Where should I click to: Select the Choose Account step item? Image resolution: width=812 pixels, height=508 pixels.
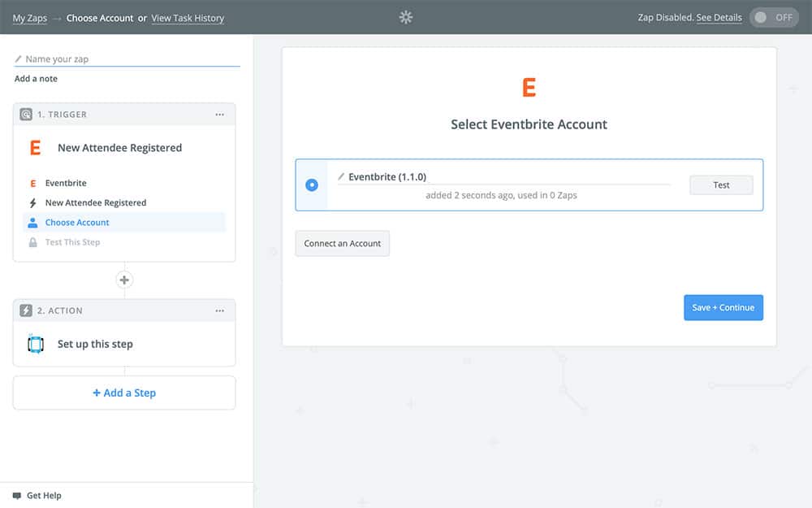coord(77,223)
